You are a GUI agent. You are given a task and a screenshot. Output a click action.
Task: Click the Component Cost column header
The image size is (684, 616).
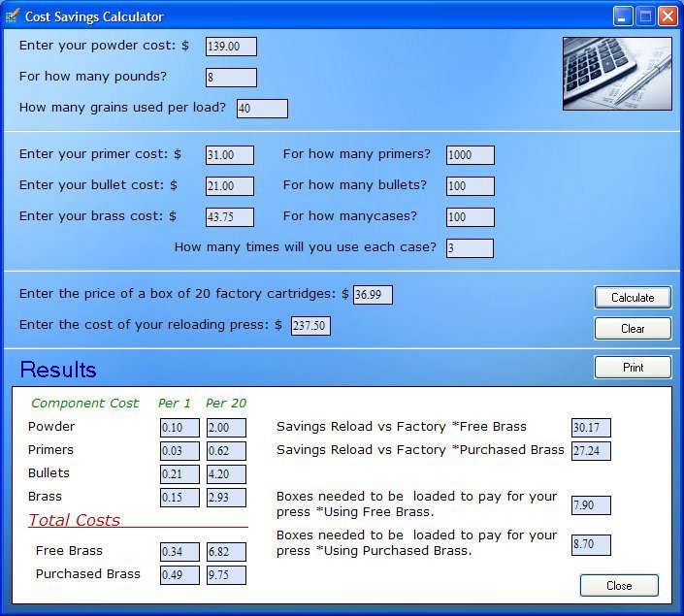84,404
